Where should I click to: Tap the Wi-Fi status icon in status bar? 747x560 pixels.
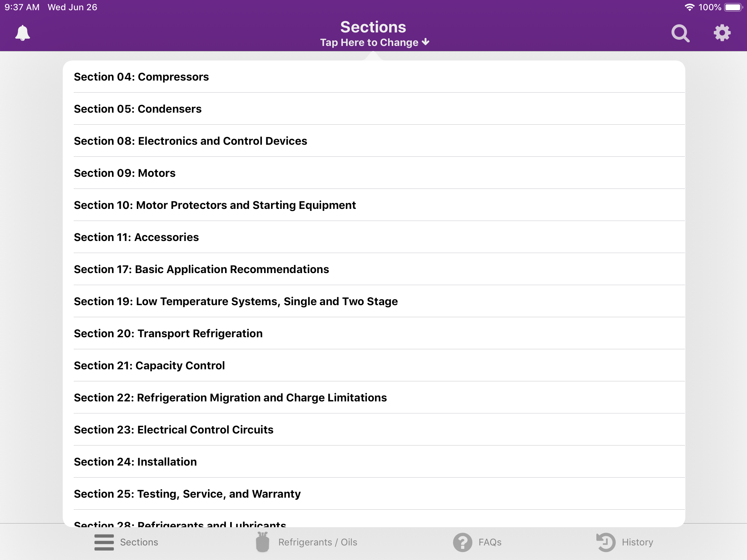pyautogui.click(x=689, y=7)
